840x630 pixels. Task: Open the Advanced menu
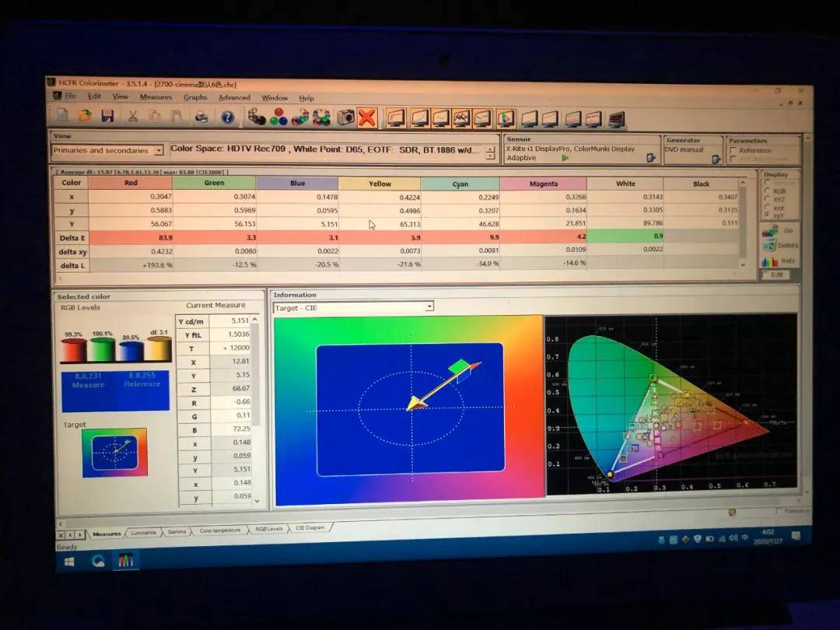coord(234,98)
